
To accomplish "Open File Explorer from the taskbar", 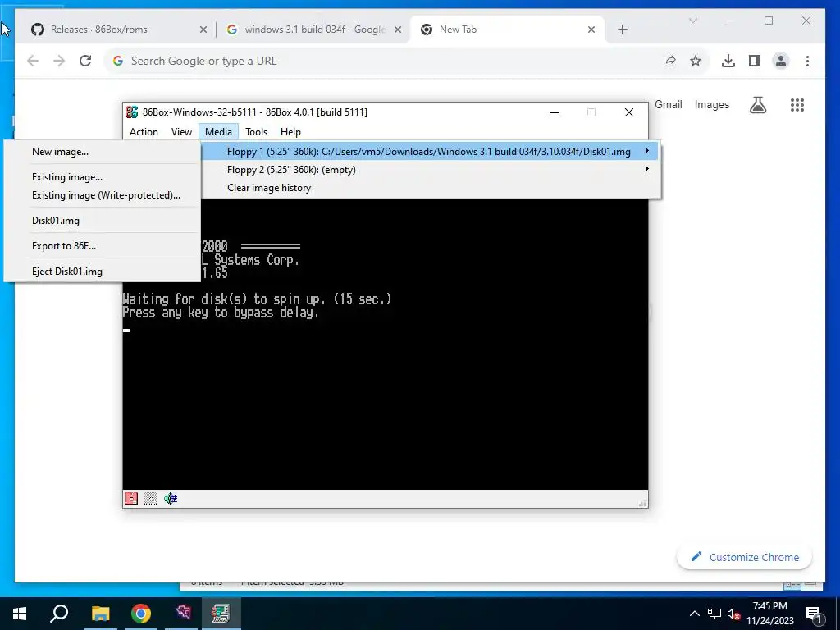I will point(100,614).
